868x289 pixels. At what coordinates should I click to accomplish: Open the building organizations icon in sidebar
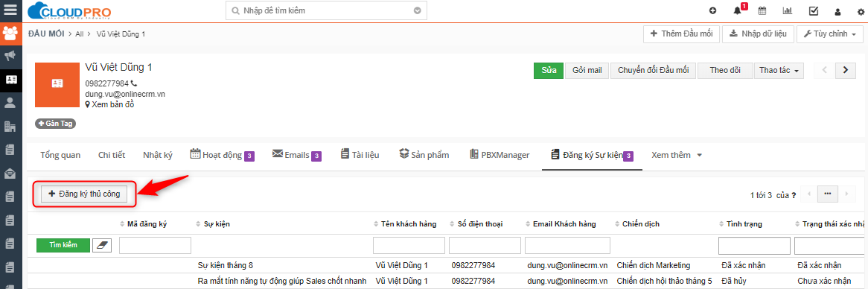[10, 126]
